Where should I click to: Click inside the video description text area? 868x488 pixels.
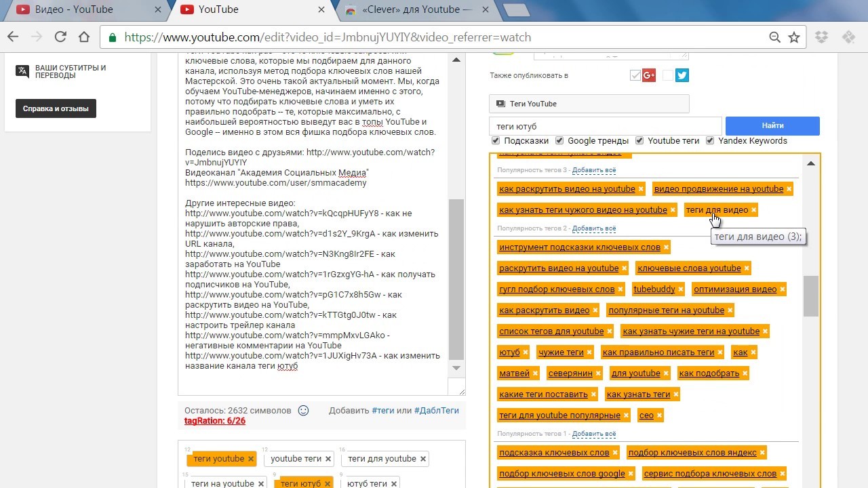point(313,224)
